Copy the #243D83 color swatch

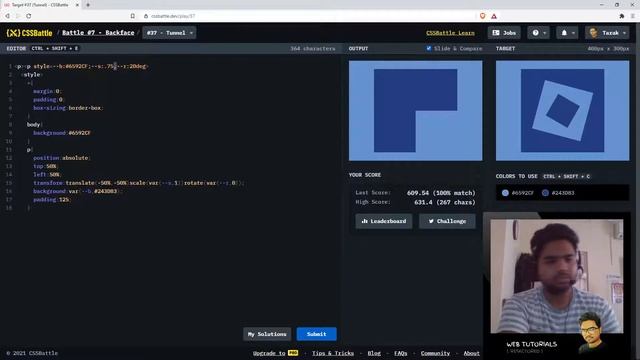coord(558,193)
